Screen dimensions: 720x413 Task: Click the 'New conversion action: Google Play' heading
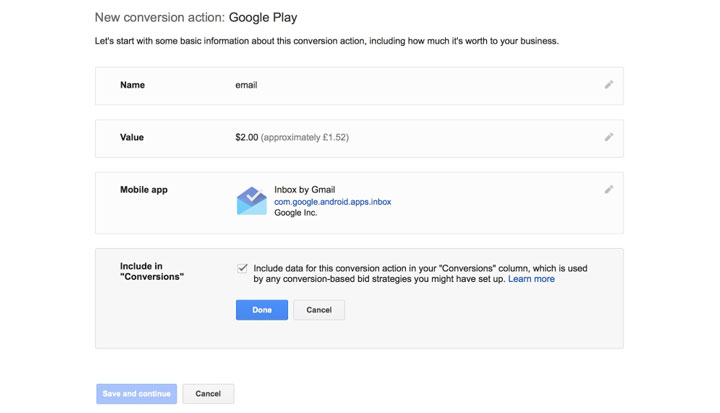click(196, 17)
